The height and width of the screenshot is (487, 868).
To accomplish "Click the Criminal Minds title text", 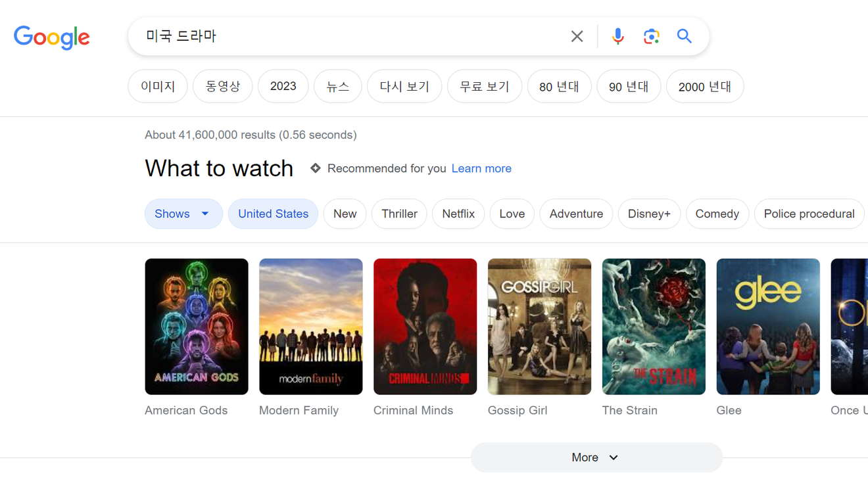I will click(x=413, y=410).
